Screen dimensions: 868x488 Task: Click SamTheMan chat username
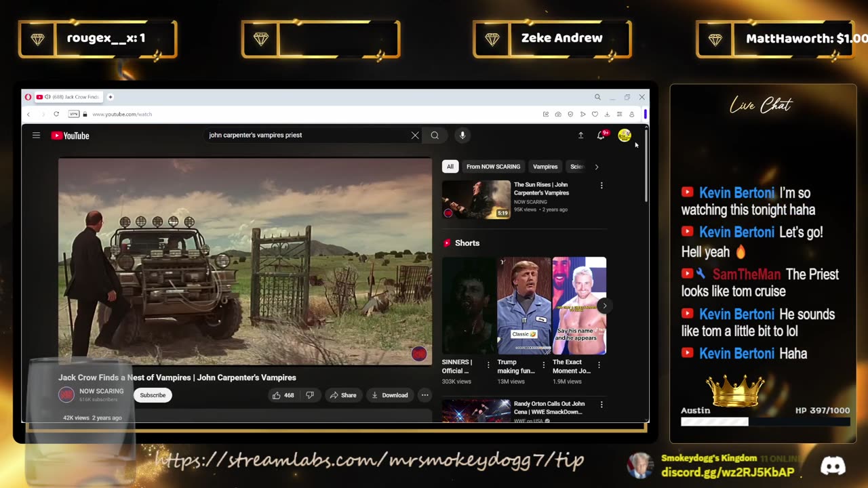746,274
